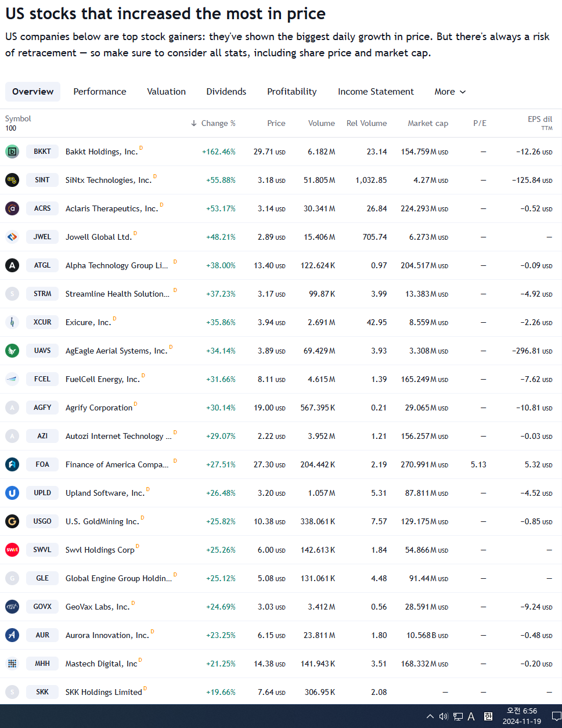The image size is (562, 728).
Task: Click the Symbol column header
Action: pyautogui.click(x=18, y=118)
